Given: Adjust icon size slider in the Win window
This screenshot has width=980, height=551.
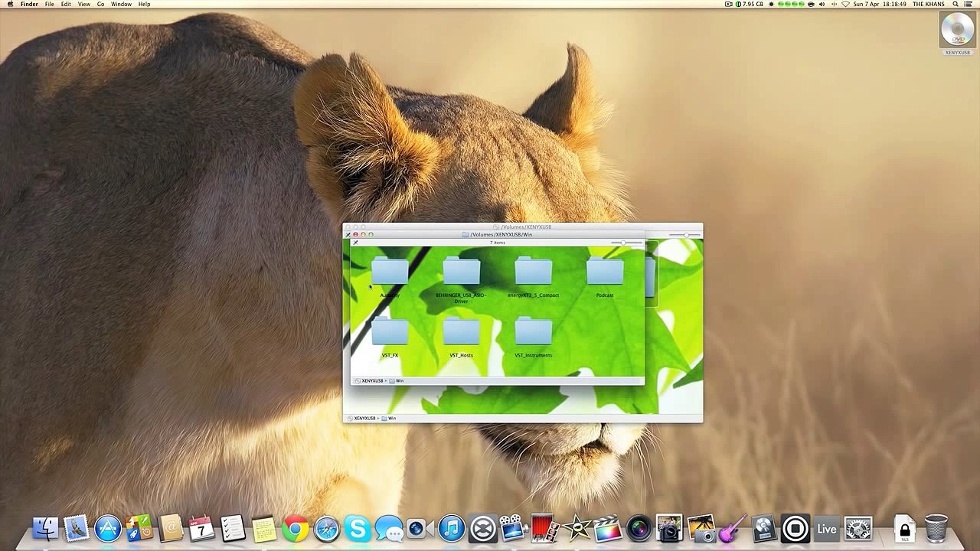Looking at the screenshot, I should (x=628, y=243).
